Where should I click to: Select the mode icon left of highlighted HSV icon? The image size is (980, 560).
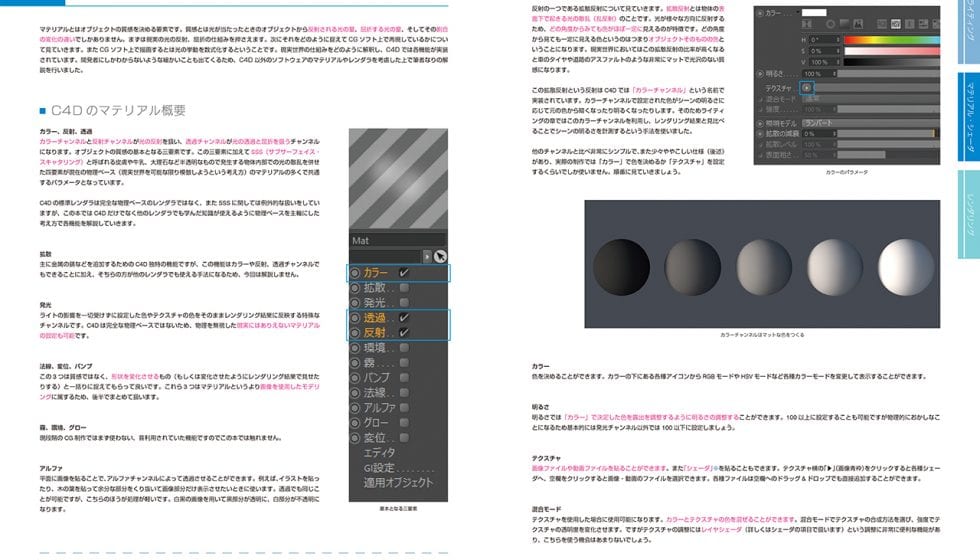coord(882,24)
